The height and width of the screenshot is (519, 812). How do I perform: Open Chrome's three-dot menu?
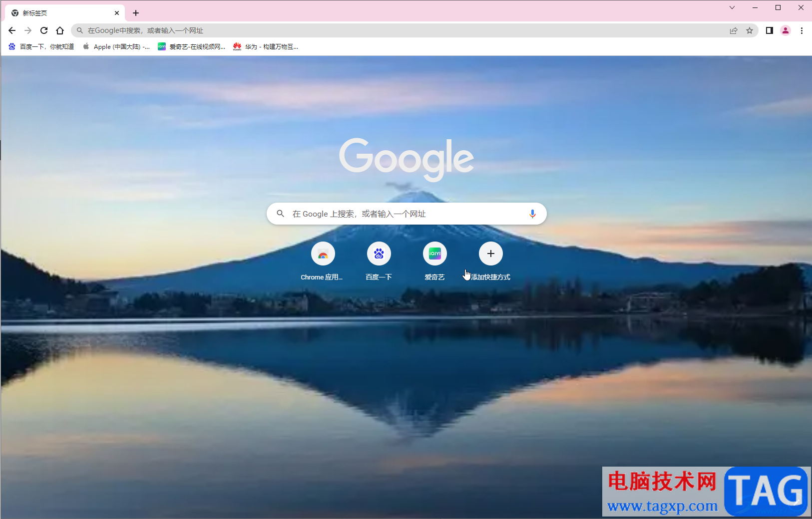[x=802, y=30]
